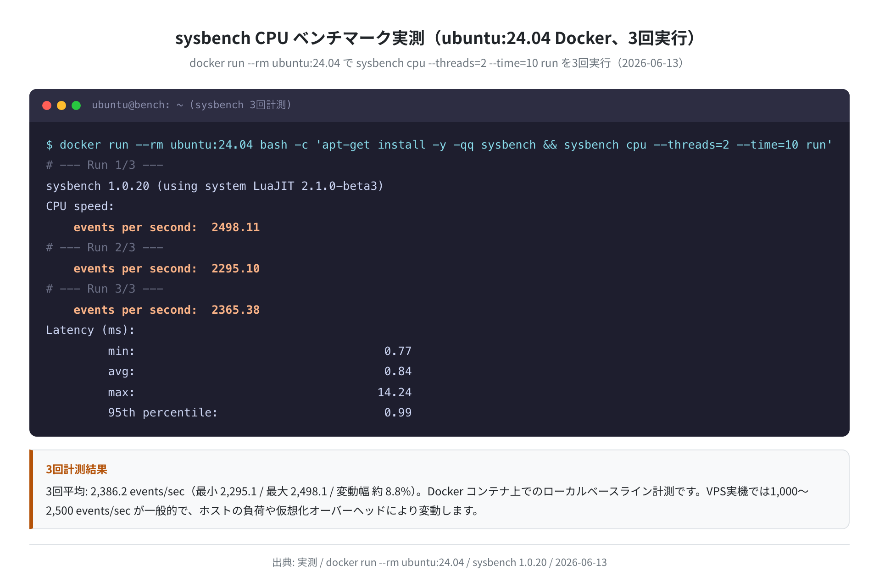879x588 pixels.
Task: Select the events per second value 2498.11
Action: click(x=235, y=227)
